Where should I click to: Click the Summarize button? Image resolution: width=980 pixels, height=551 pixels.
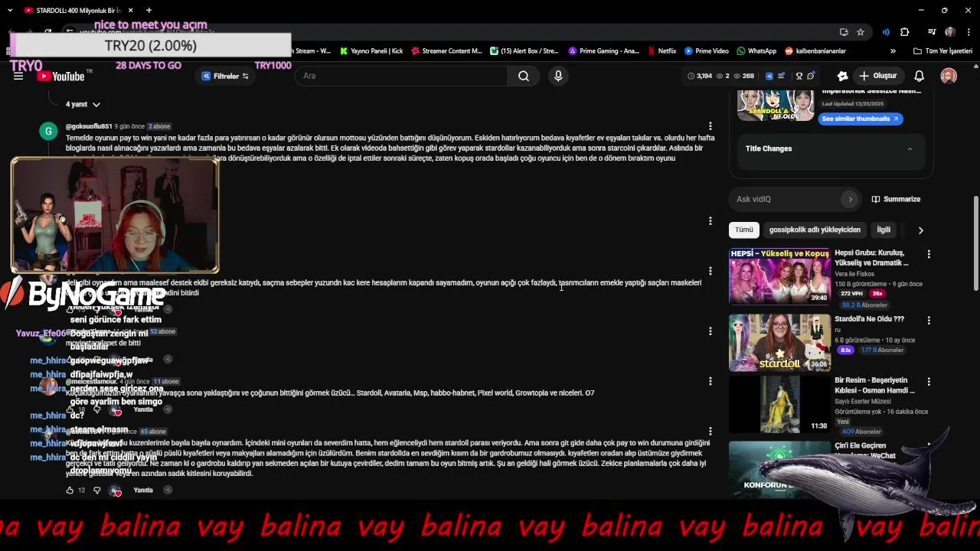896,199
